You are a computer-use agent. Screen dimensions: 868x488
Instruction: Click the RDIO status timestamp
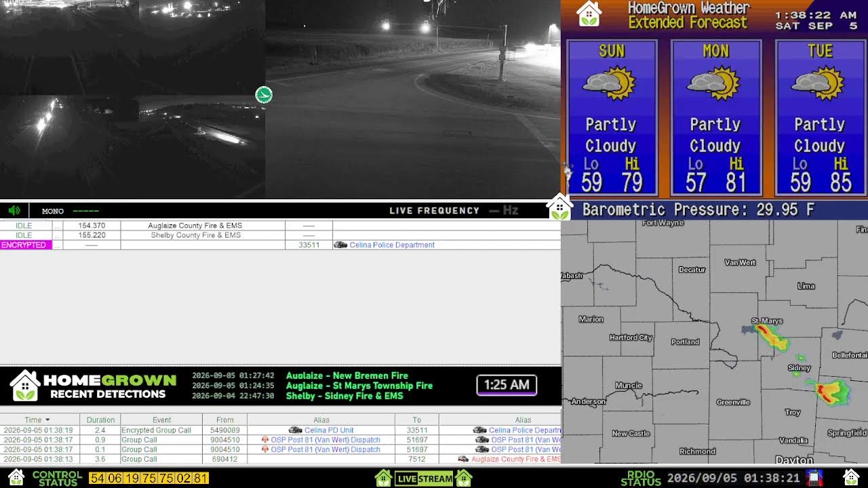point(734,479)
